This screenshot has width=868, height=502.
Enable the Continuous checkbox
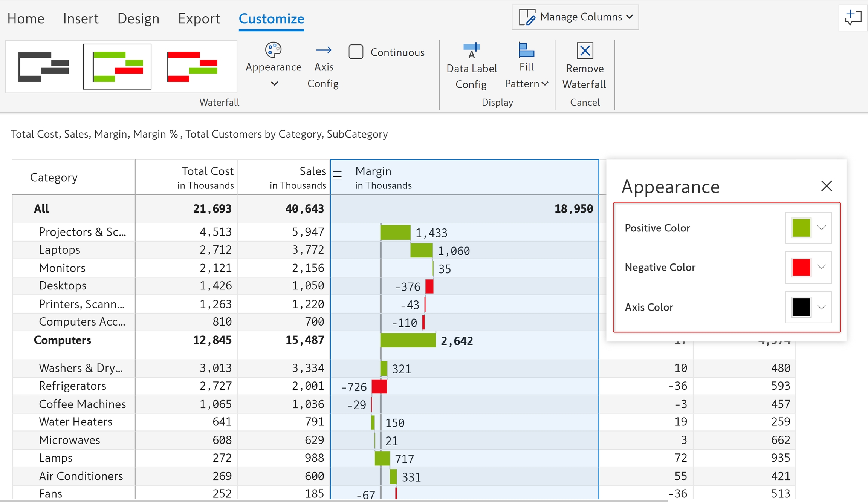[x=356, y=52]
